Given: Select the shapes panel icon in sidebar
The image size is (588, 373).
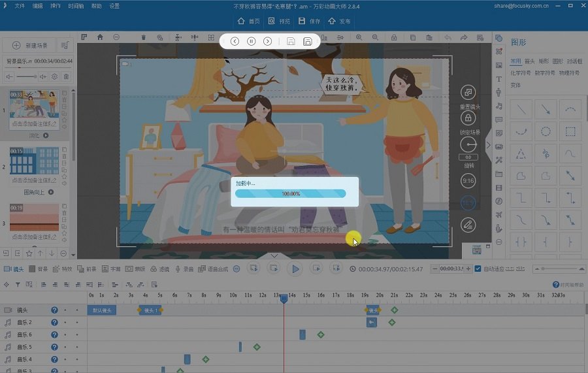Looking at the screenshot, I should 498,39.
